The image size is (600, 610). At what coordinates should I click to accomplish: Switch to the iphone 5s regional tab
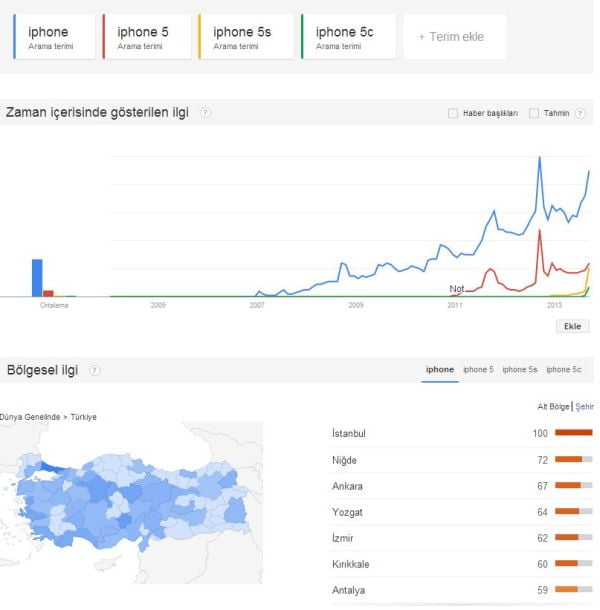pyautogui.click(x=519, y=370)
